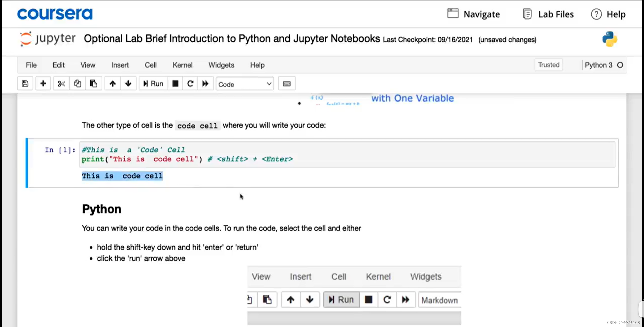
Task: Restart the kernel with circular arrow icon
Action: [x=190, y=84]
